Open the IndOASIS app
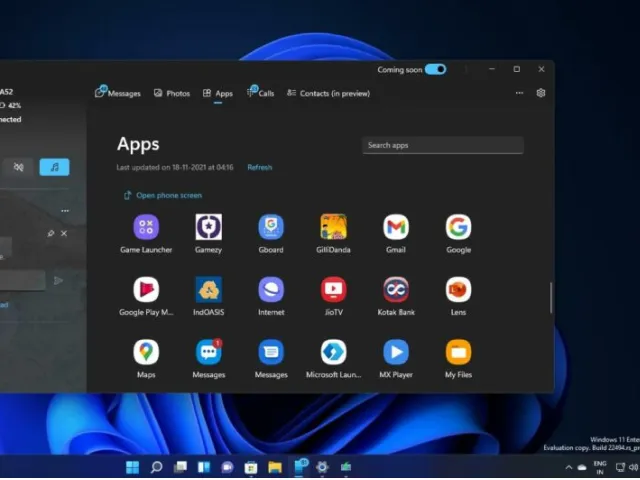640x480 pixels. click(209, 289)
